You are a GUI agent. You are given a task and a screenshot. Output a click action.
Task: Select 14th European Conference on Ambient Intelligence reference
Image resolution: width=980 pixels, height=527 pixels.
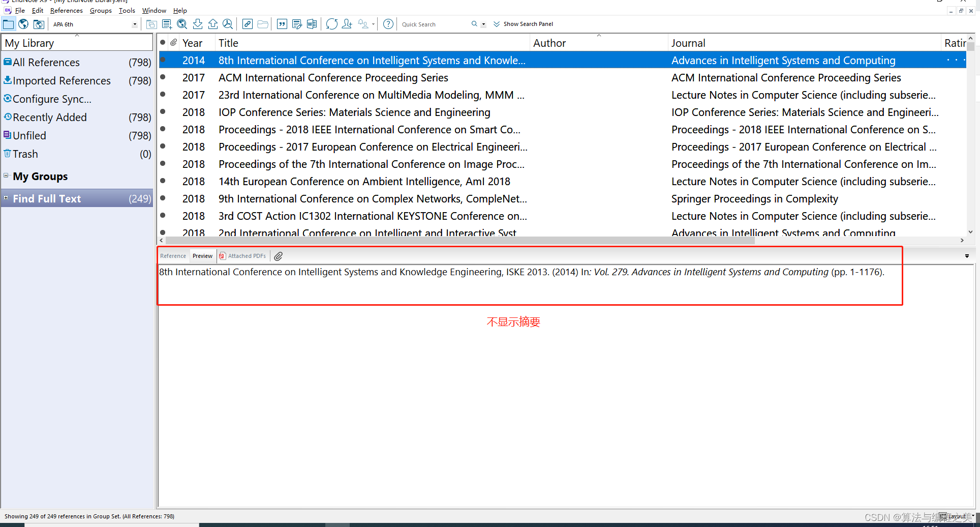(562, 181)
